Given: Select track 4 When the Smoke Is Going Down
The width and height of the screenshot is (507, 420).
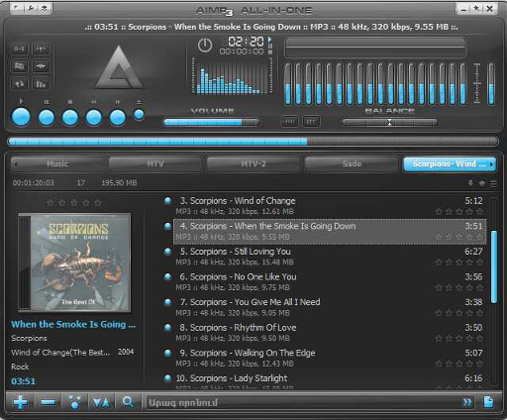Looking at the screenshot, I should click(x=330, y=231).
